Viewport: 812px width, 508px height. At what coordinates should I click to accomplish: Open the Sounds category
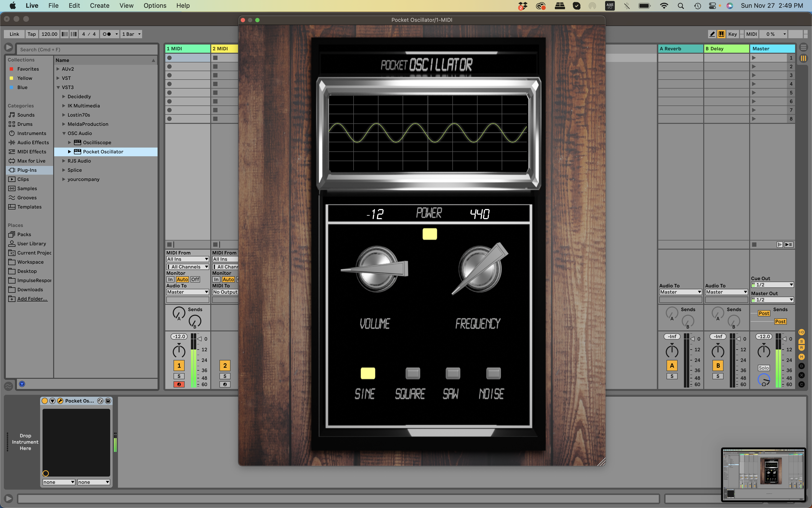pyautogui.click(x=26, y=115)
